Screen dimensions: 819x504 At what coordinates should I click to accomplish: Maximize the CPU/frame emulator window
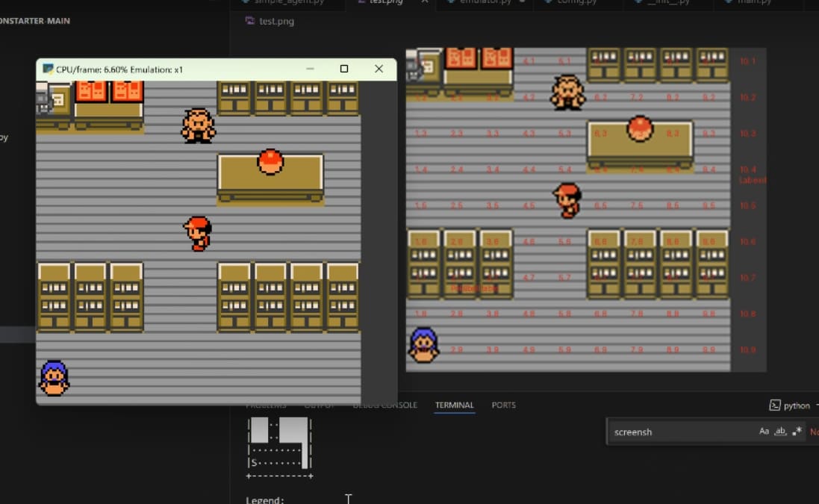[x=343, y=69]
